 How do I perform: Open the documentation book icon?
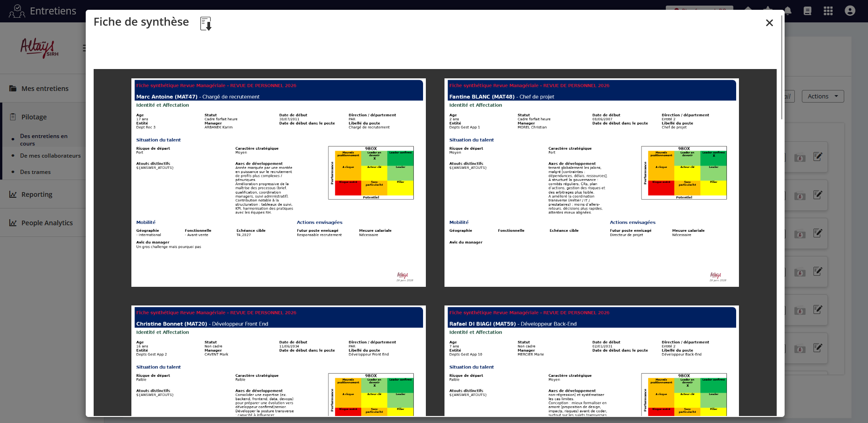click(807, 11)
